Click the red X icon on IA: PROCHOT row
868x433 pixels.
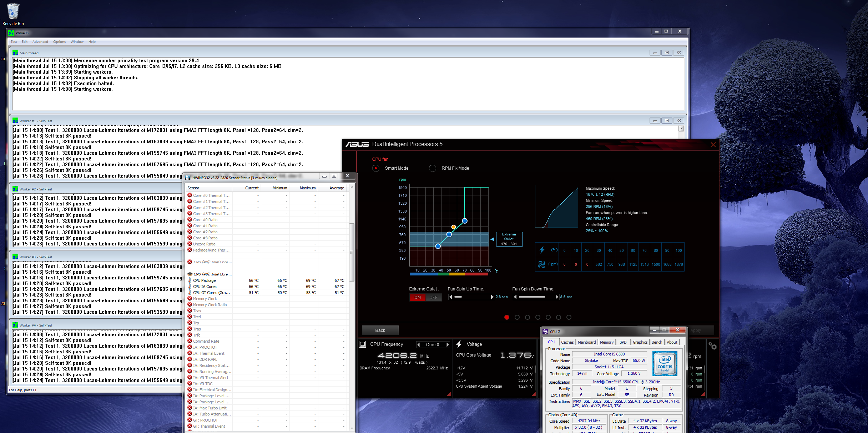[190, 347]
